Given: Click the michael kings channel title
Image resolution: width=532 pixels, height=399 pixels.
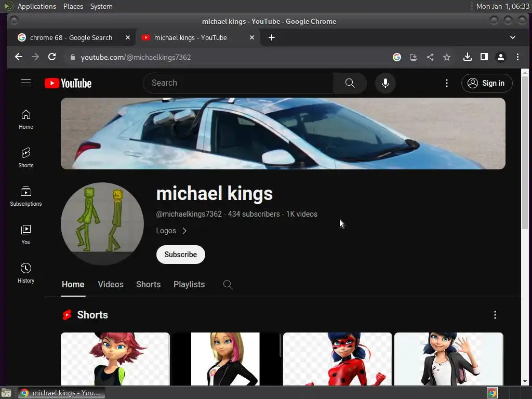Looking at the screenshot, I should click(215, 193).
